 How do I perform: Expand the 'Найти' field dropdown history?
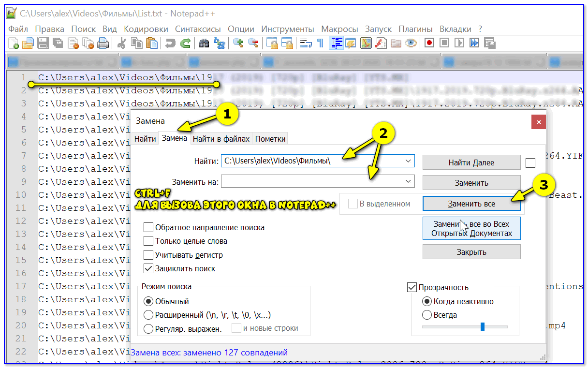click(408, 161)
